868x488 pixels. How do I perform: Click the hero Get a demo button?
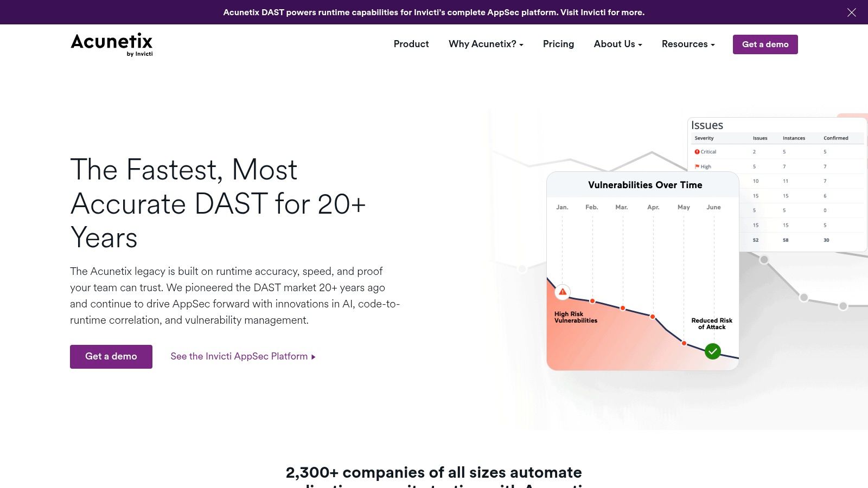(x=111, y=357)
